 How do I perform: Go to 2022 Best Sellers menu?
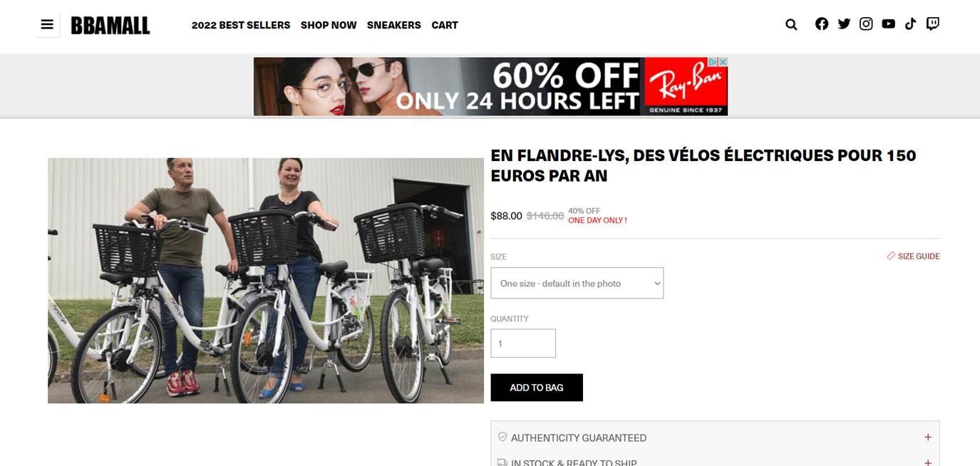241,25
